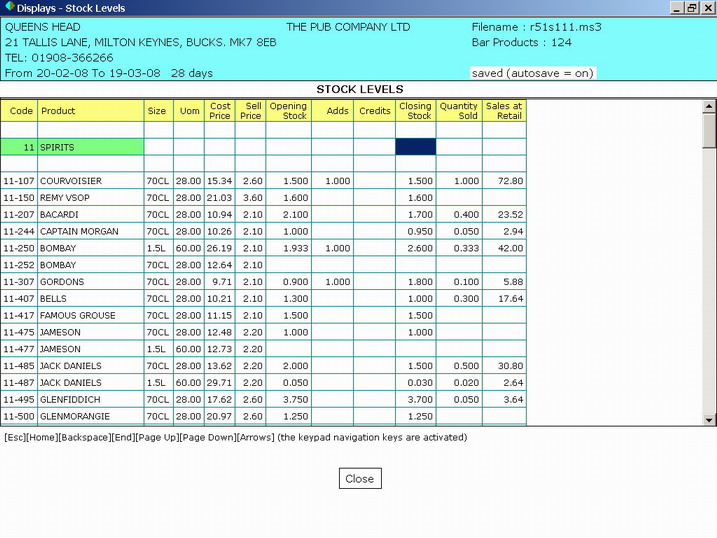Click the saved autosave status label

point(531,73)
